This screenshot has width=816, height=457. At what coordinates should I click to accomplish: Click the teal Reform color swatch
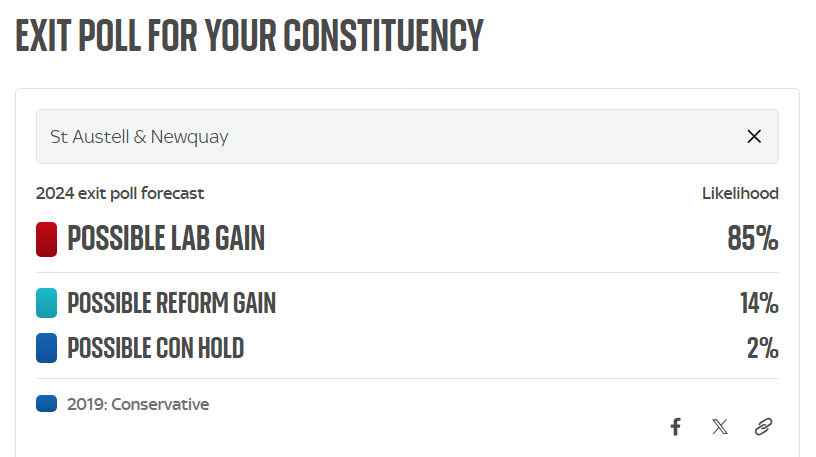46,303
